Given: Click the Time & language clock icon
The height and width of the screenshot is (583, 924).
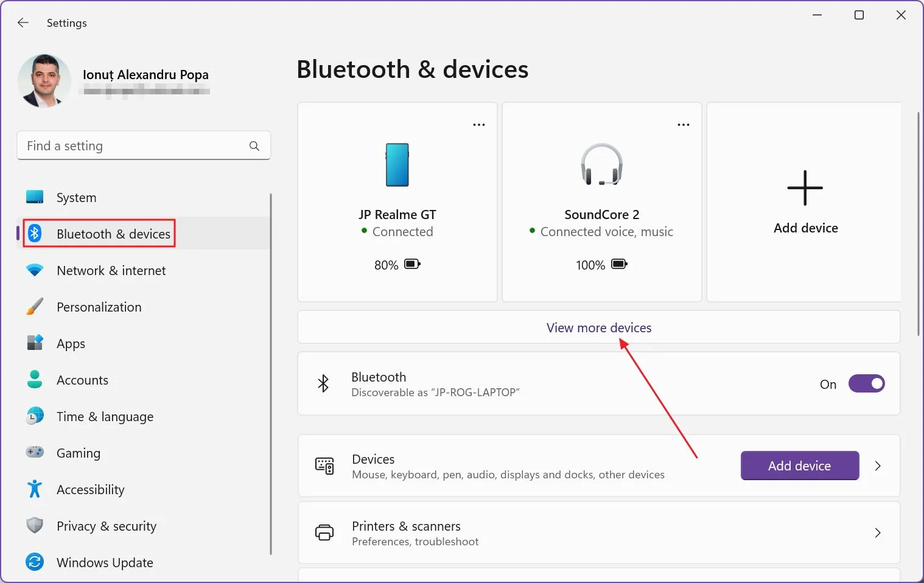Looking at the screenshot, I should click(35, 416).
